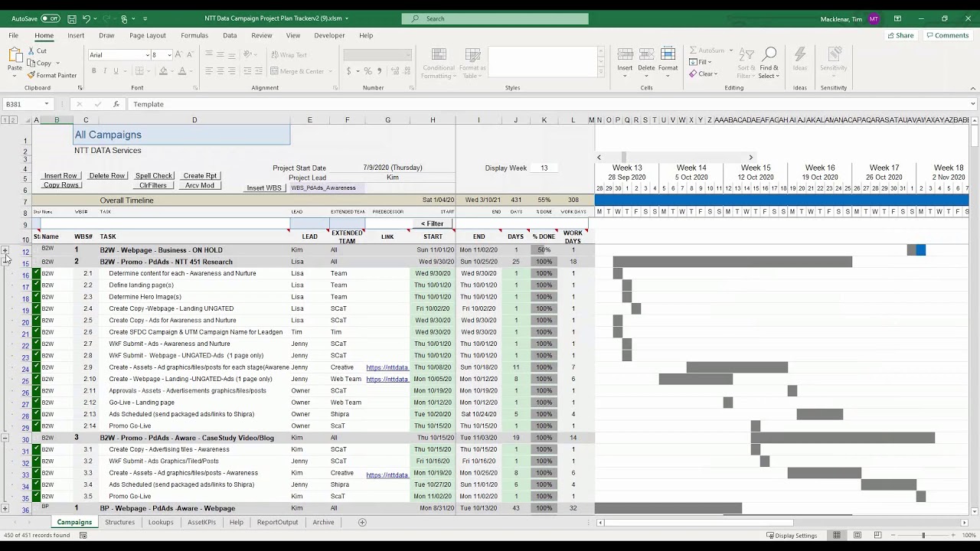Switch to the AssetKPIs sheet tab

pos(201,522)
